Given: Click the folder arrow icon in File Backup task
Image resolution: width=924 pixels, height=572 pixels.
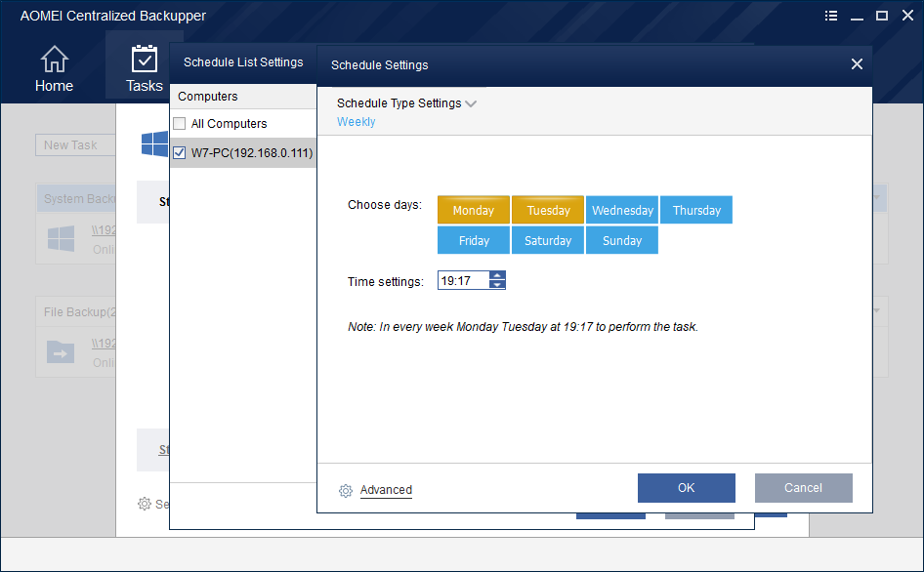Looking at the screenshot, I should pyautogui.click(x=61, y=352).
